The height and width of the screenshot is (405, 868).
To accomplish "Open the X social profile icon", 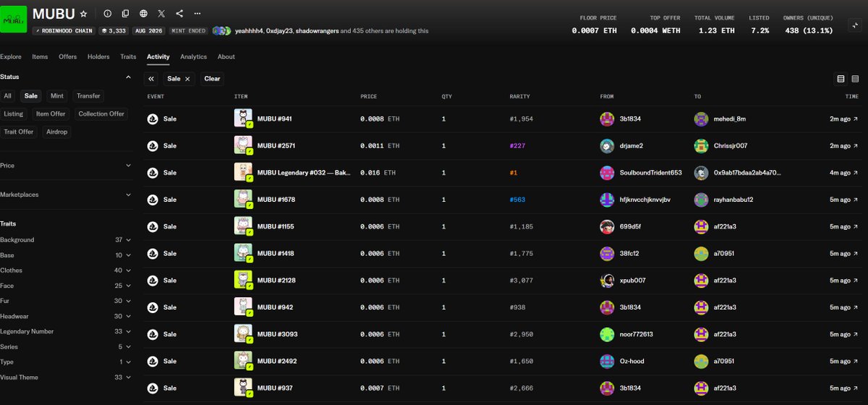I will click(161, 14).
